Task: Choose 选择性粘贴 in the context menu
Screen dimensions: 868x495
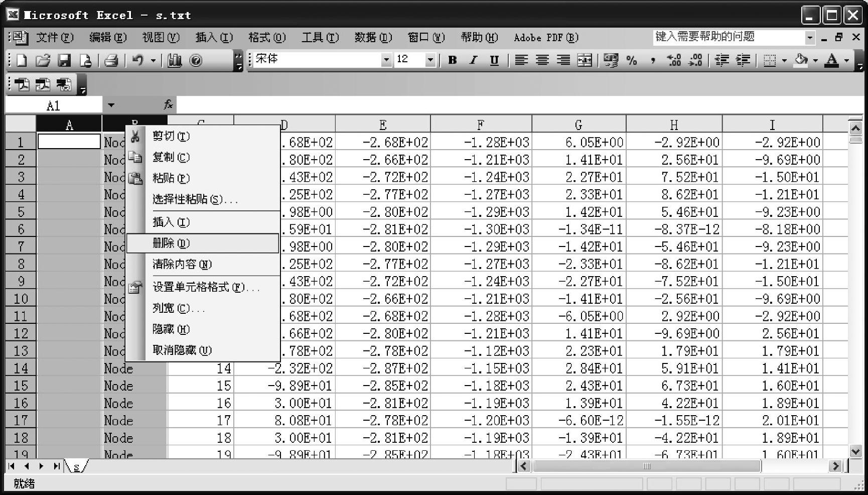Action: click(x=203, y=199)
